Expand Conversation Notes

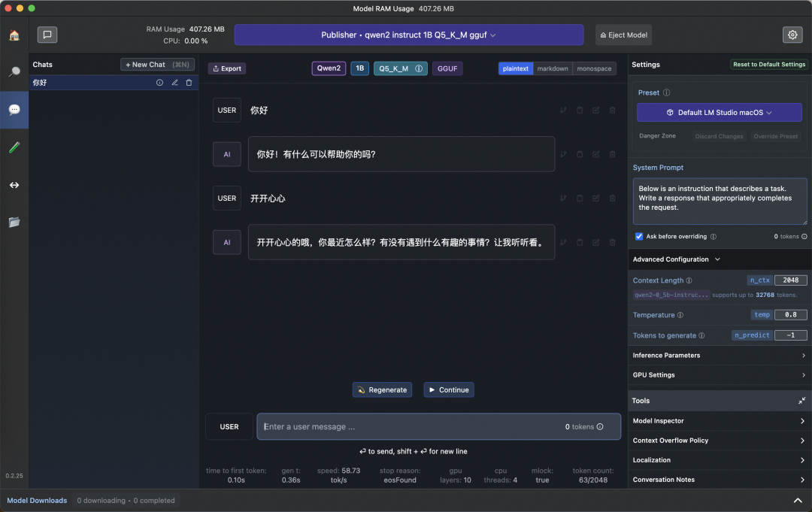[x=719, y=480]
